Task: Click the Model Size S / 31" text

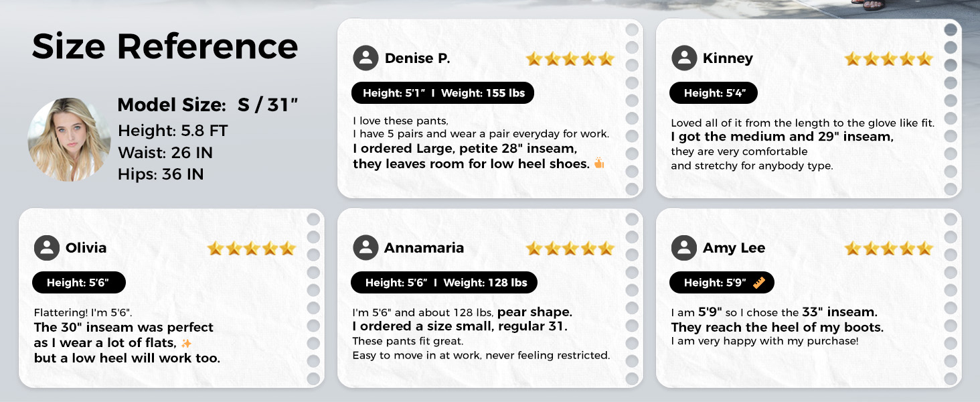Action: click(207, 105)
